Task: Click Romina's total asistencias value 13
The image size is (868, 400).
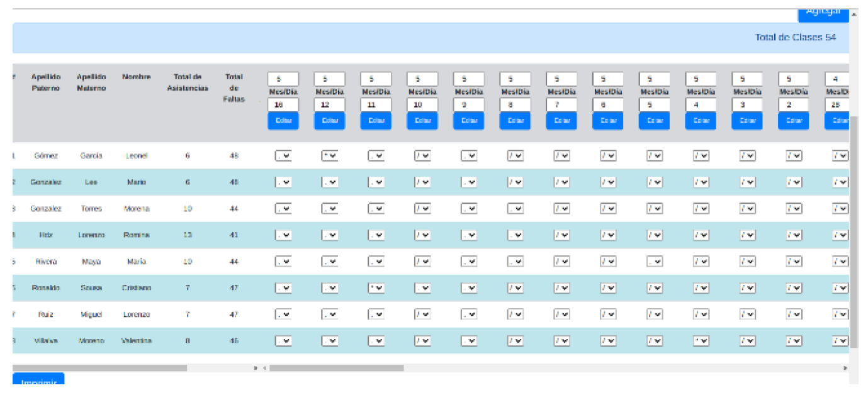Action: click(188, 235)
